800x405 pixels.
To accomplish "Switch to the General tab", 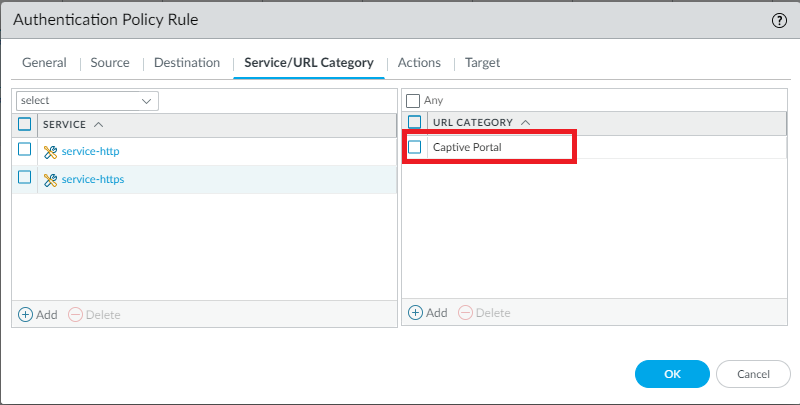I will (44, 62).
